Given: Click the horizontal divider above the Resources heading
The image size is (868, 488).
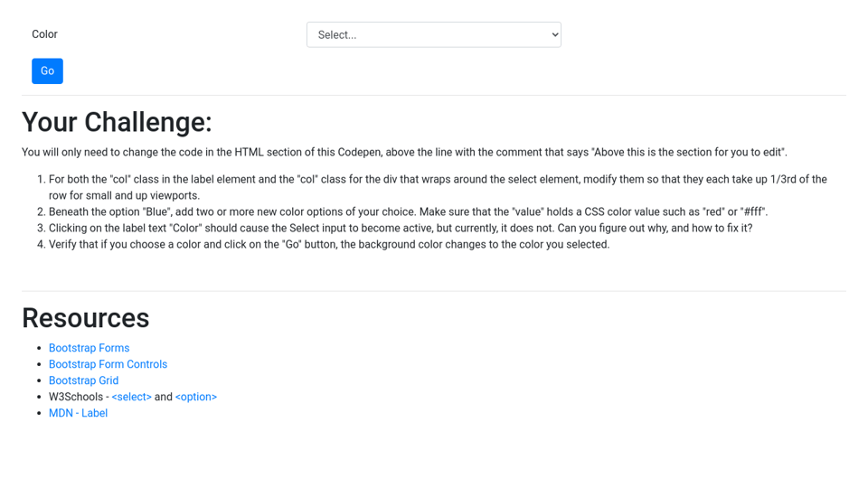Looking at the screenshot, I should coord(434,291).
